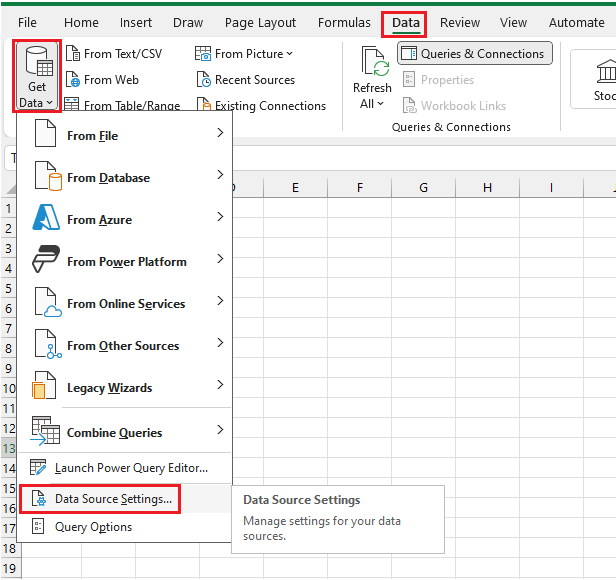Click the Combine Queries tables icon

[x=45, y=431]
